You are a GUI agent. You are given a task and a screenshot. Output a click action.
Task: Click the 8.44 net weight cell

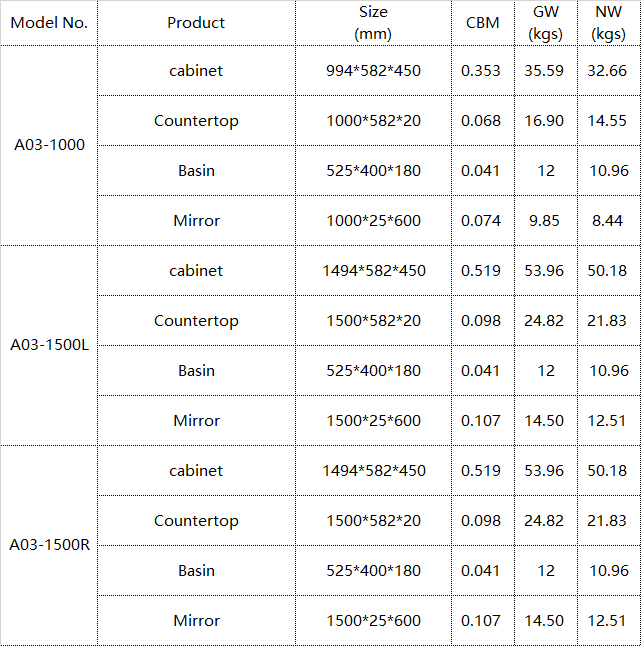click(609, 220)
